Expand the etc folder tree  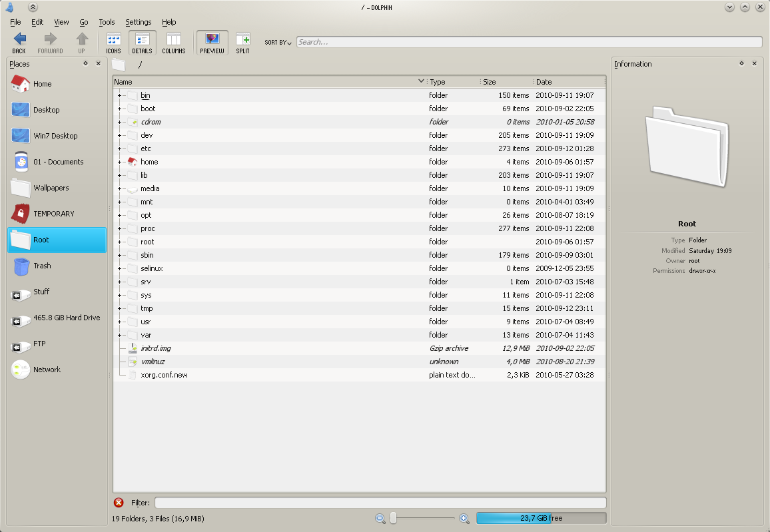(x=119, y=148)
